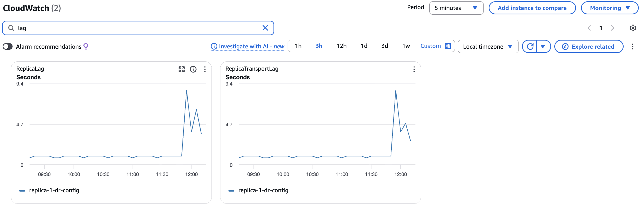The width and height of the screenshot is (644, 209).
Task: Open ReplicaLag widget actions menu
Action: (205, 69)
